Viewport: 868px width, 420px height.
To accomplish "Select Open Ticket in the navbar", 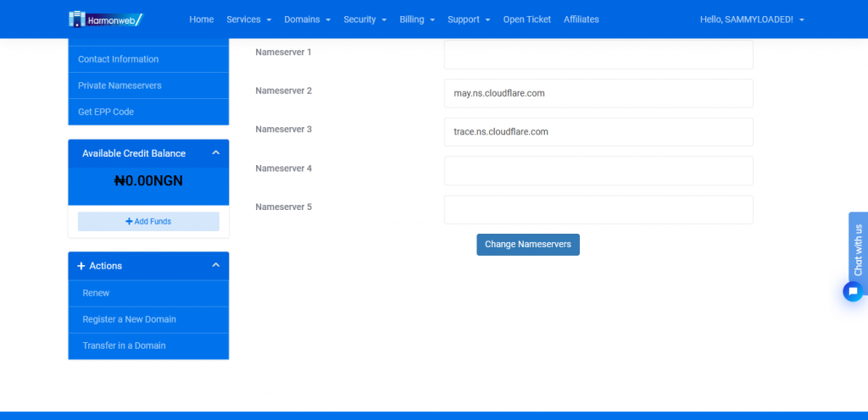I will [526, 19].
